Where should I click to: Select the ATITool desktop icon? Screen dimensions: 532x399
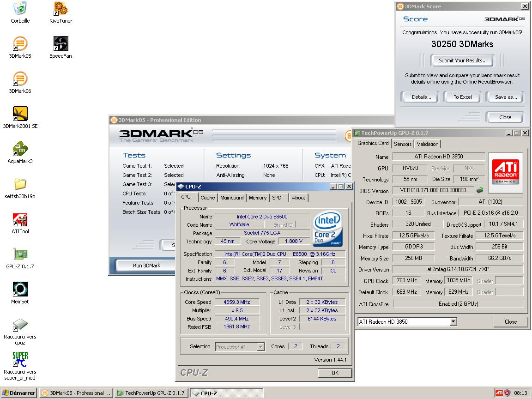[20, 219]
